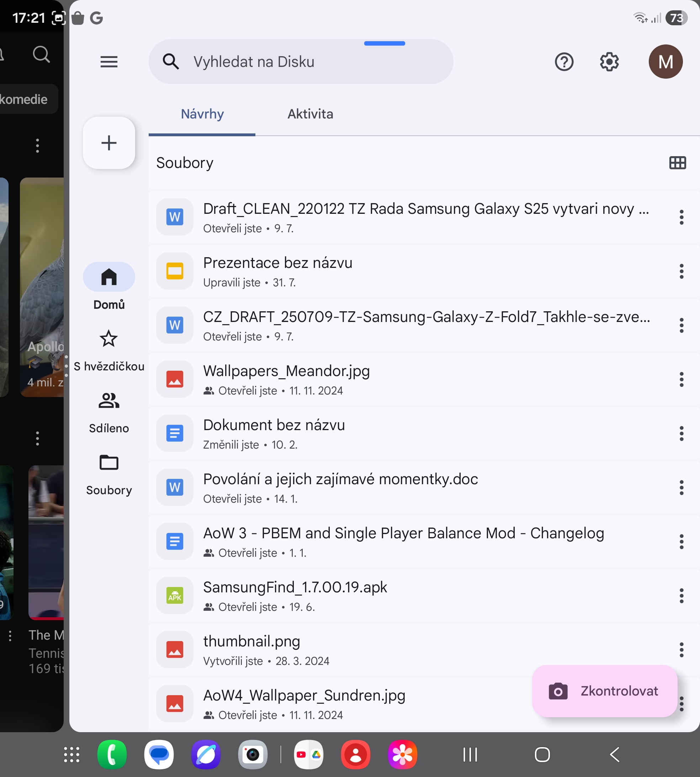Open Tennis video thumbnail in YouTube window

pyautogui.click(x=46, y=542)
